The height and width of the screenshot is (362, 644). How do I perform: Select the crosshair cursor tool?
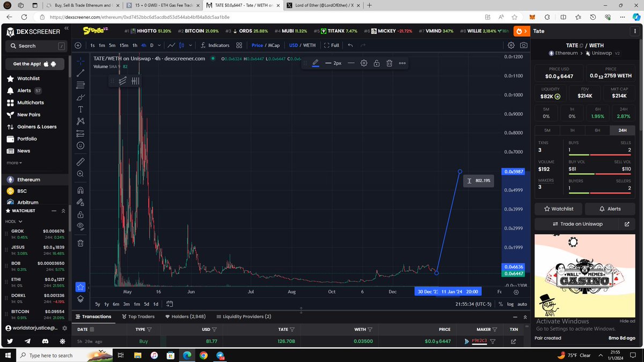pyautogui.click(x=80, y=61)
